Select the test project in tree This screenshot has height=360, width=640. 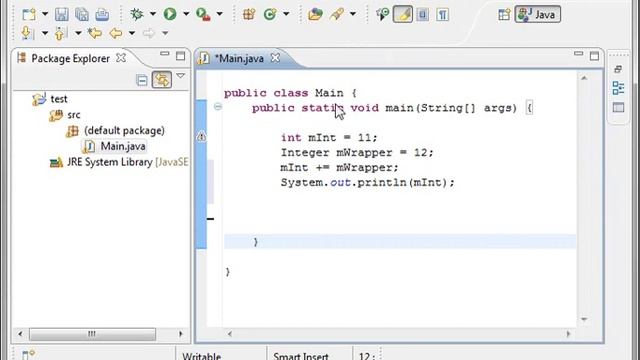[x=50, y=99]
